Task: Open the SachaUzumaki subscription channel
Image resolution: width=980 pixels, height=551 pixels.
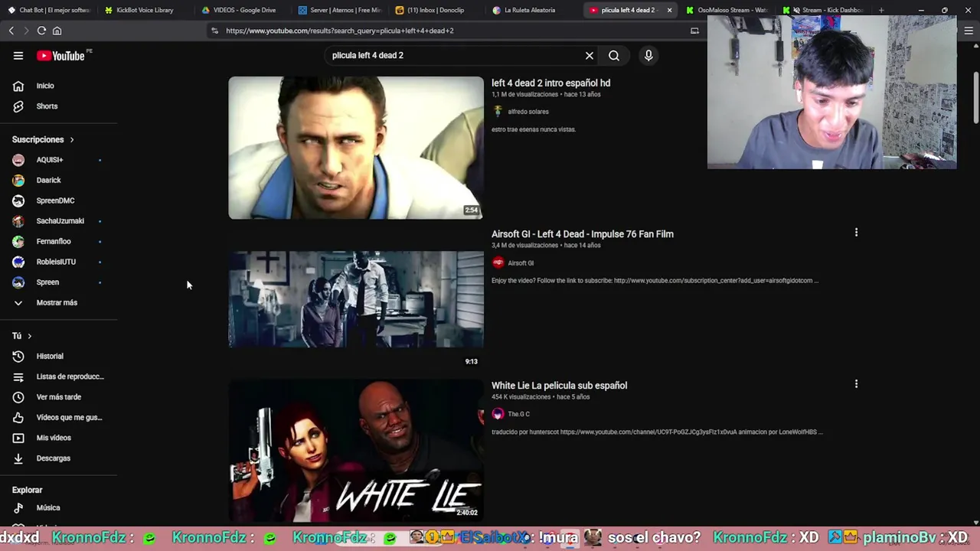Action: (60, 221)
